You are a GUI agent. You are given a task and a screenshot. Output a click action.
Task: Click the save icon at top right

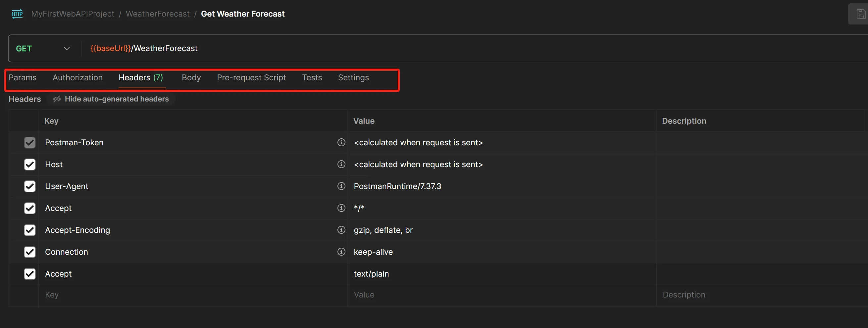pos(861,14)
